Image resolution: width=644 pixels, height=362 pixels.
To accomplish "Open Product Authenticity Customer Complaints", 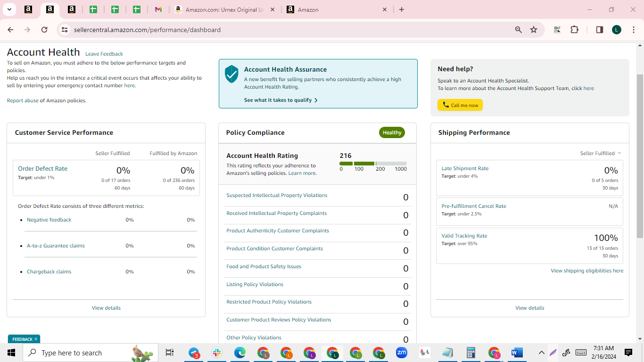I will 278,230.
